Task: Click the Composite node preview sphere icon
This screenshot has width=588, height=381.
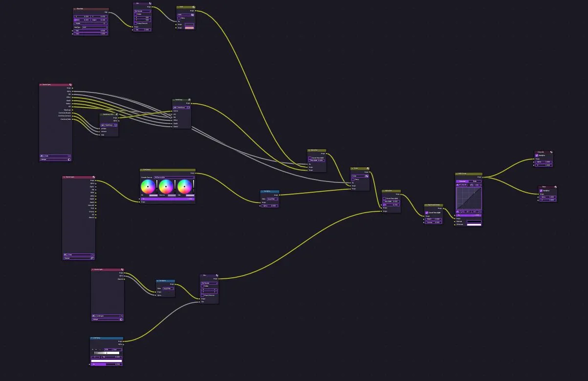Action: coord(550,152)
